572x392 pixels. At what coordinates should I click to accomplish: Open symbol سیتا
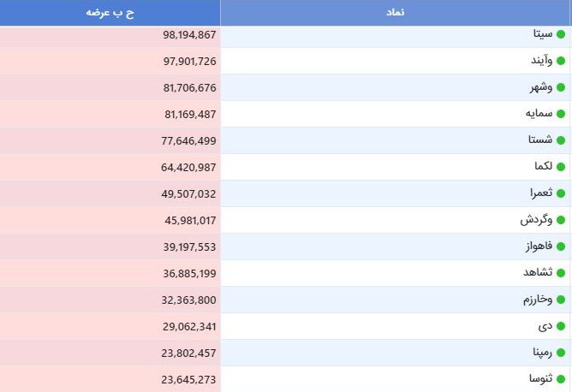pos(543,34)
